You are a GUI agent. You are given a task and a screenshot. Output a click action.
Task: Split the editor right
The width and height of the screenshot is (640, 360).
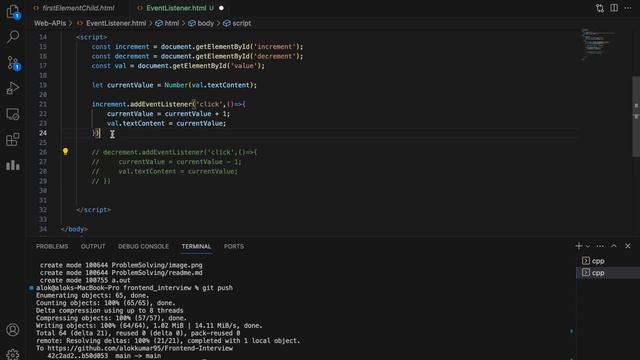tap(614, 8)
